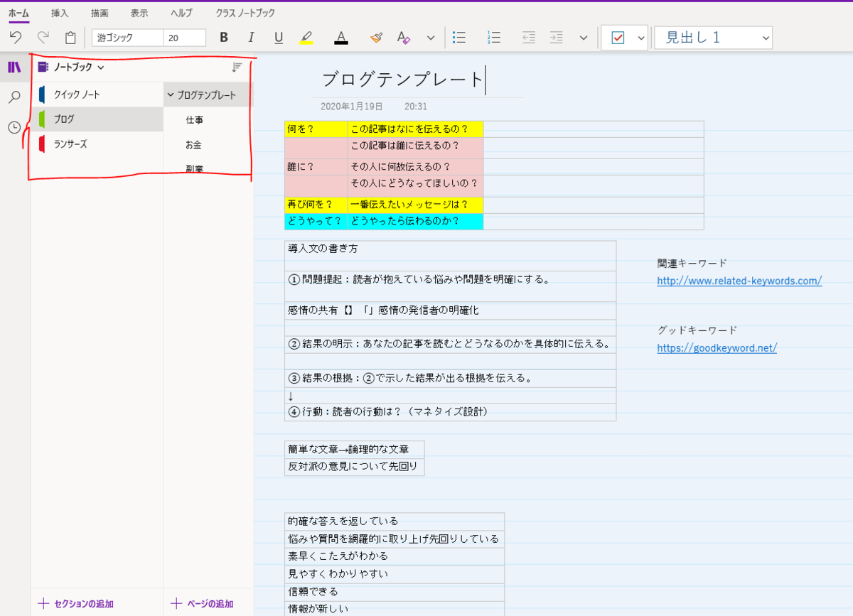Open the search magnifier icon

click(x=14, y=97)
